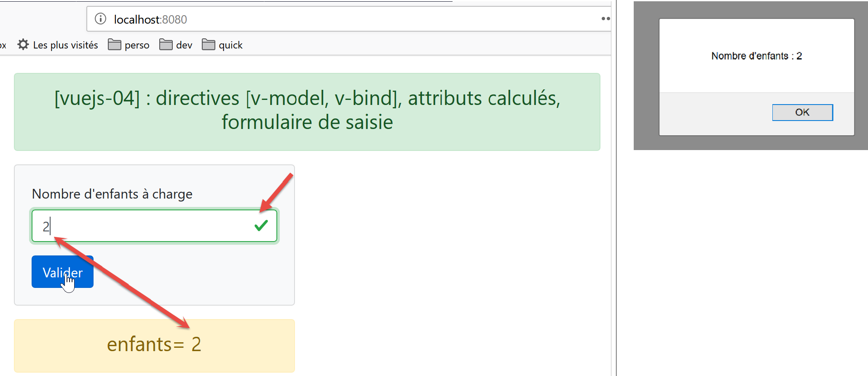This screenshot has height=376, width=868.
Task: Click the green validation checkmark in the input
Action: 261,226
